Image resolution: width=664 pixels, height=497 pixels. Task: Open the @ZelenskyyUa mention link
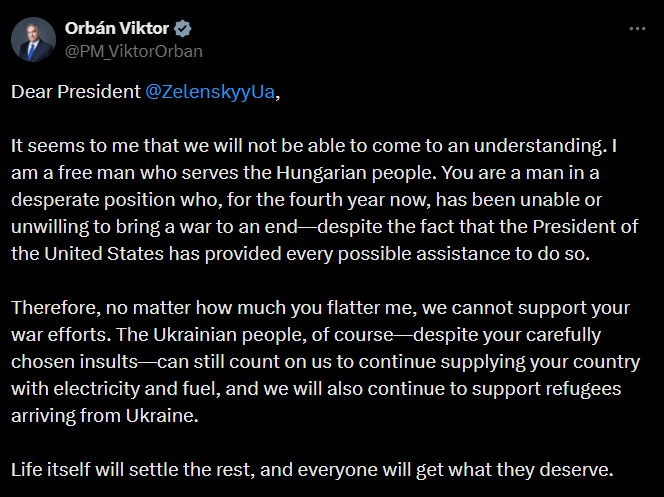pos(208,92)
